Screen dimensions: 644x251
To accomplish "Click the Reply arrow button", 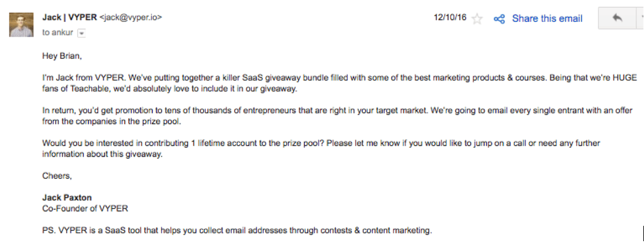I will [617, 18].
